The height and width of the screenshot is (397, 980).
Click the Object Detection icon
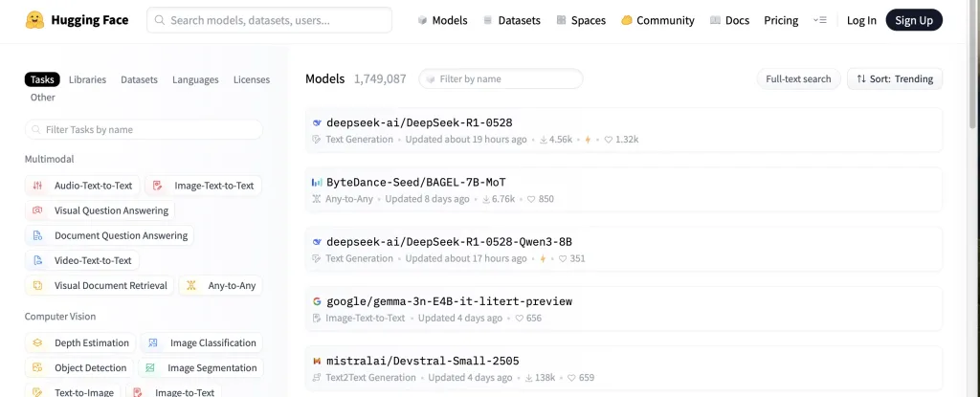point(37,367)
